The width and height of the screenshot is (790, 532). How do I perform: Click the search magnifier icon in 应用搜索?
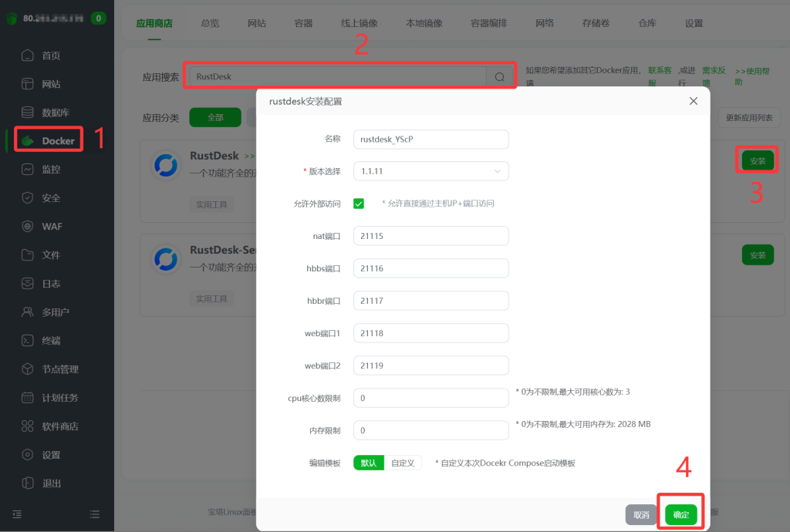pyautogui.click(x=501, y=75)
